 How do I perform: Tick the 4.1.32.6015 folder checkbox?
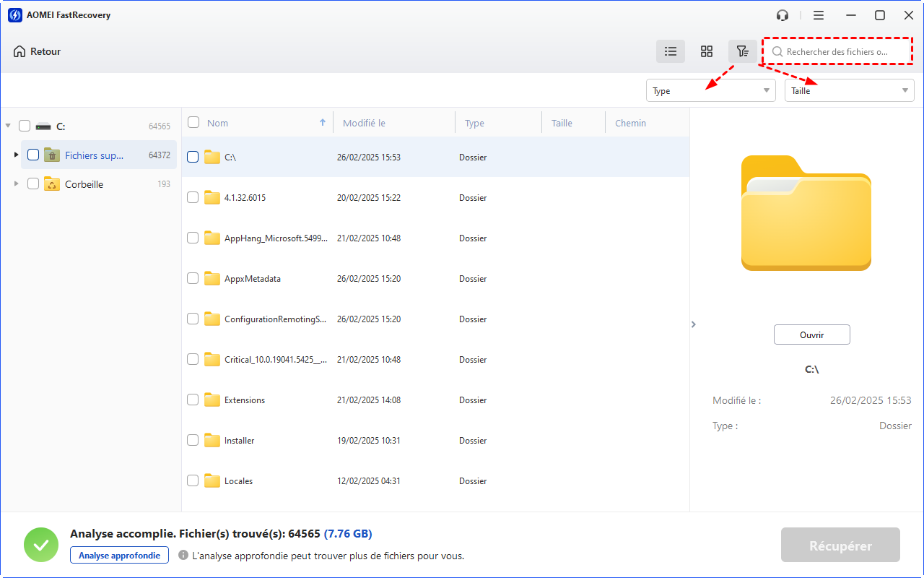click(x=193, y=197)
